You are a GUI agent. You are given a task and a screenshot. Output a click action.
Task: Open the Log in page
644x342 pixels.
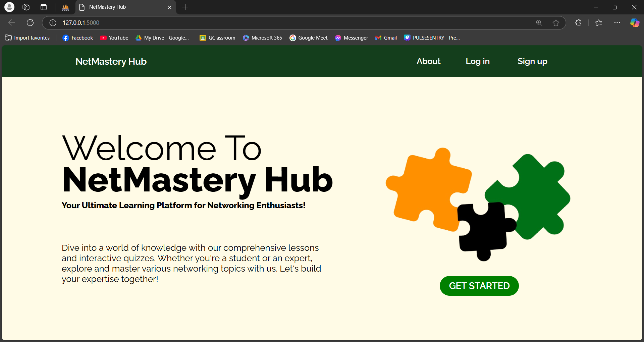tap(478, 61)
